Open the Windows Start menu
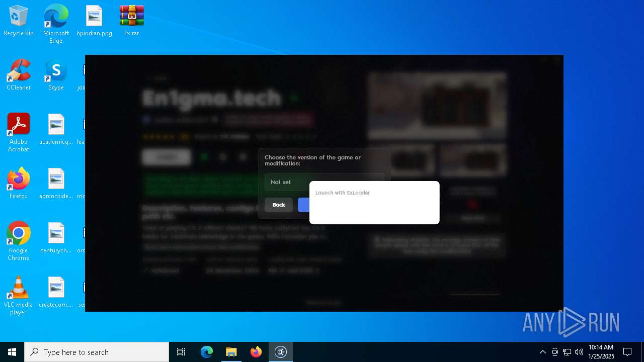Viewport: 644px width, 362px height. [x=12, y=352]
